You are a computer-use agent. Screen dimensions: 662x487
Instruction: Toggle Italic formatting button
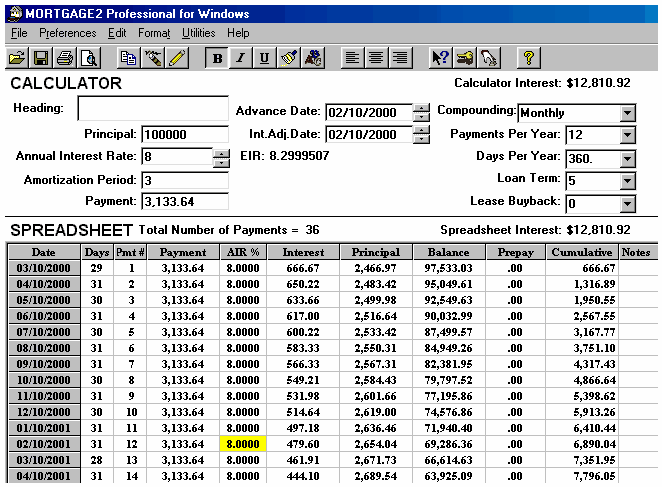(x=240, y=58)
